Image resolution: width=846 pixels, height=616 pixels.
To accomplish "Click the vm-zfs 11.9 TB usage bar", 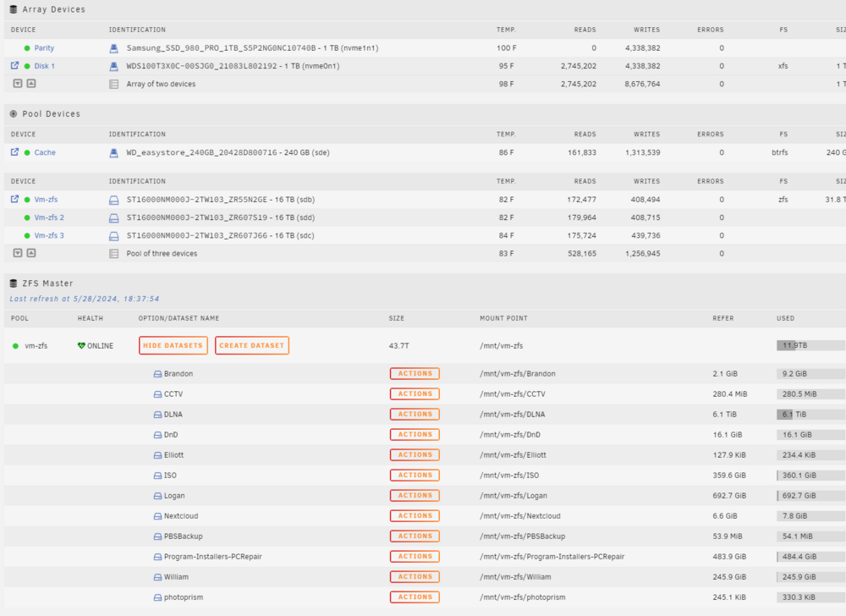I will click(x=811, y=346).
